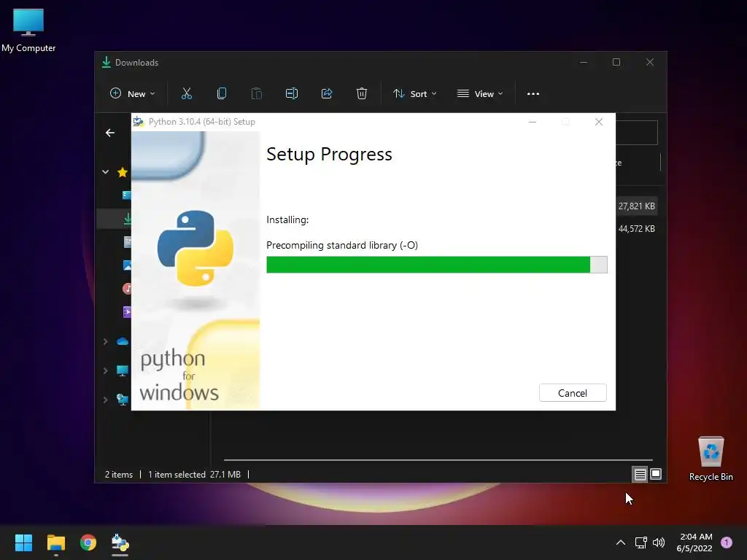Open Google Chrome from the taskbar

[x=88, y=542]
